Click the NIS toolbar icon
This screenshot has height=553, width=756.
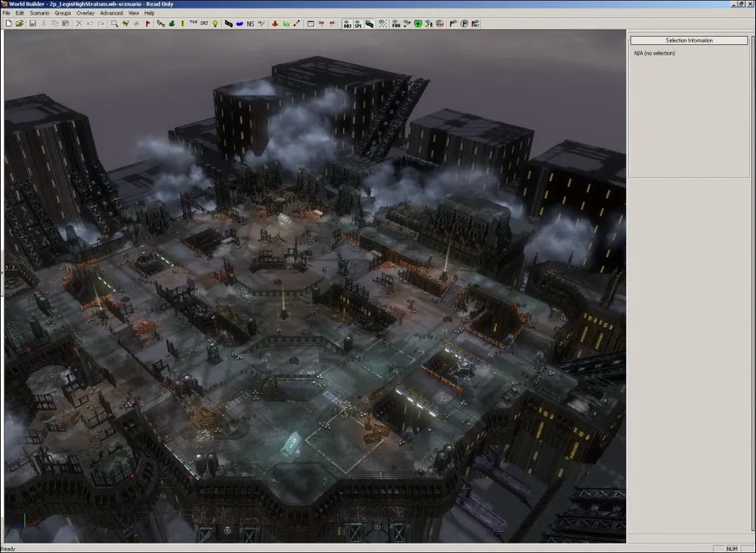pyautogui.click(x=250, y=23)
